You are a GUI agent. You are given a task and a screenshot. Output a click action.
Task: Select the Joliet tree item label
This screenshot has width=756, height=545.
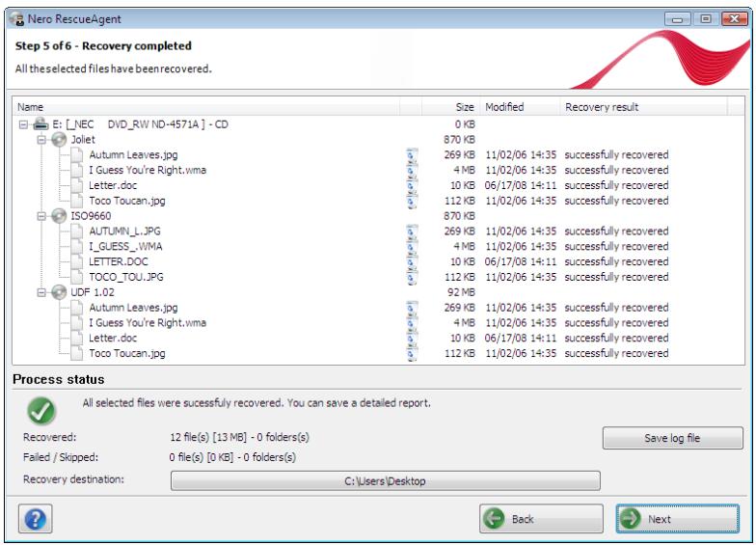tap(83, 140)
